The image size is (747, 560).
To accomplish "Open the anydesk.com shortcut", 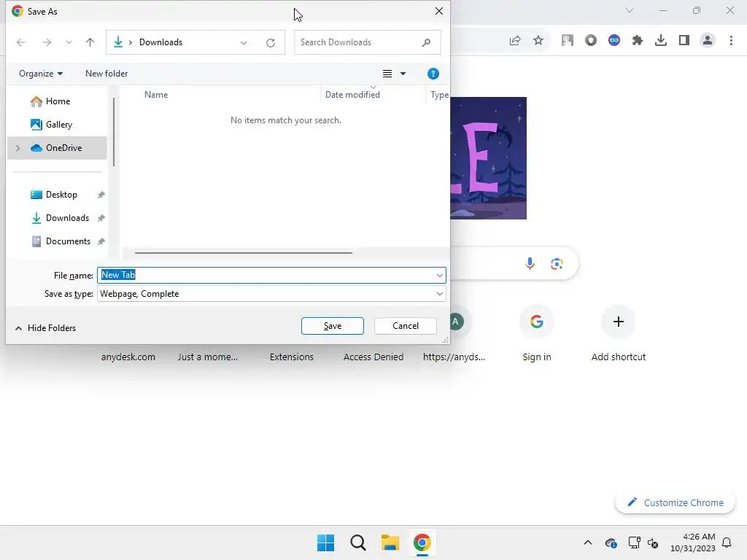I will coord(128,357).
